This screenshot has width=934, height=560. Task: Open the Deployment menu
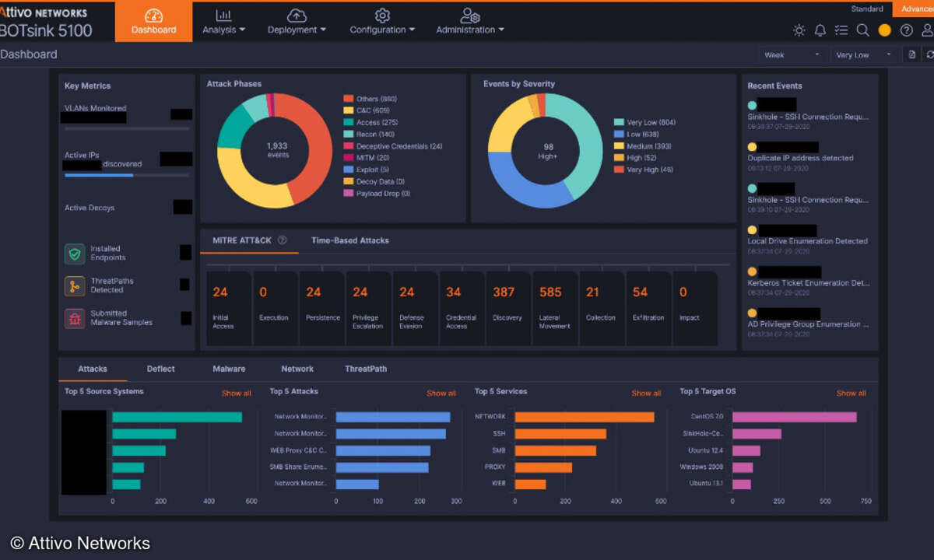click(297, 22)
